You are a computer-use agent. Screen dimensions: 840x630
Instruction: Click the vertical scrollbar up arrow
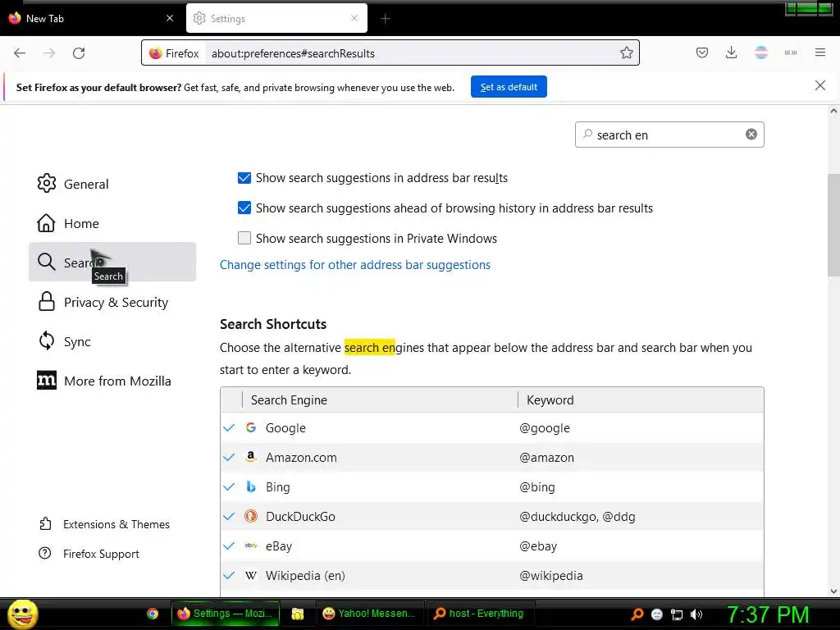click(833, 112)
